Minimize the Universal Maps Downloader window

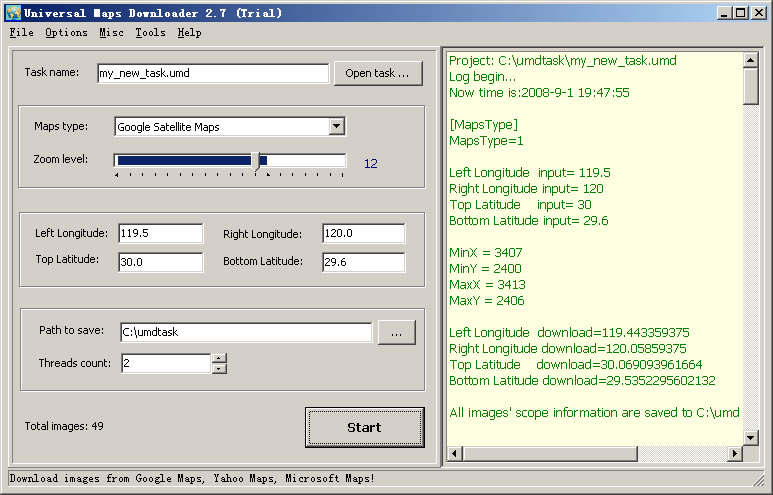(x=724, y=13)
